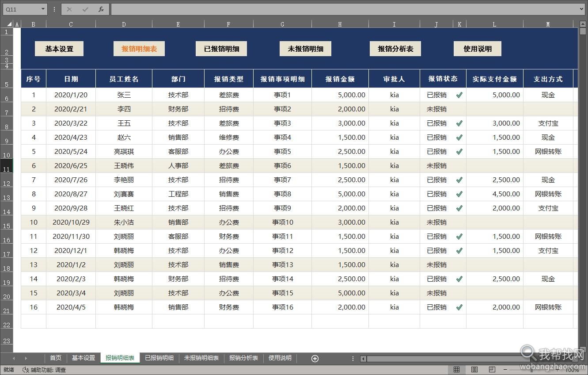Click the 未报销明细 button in the banner

[305, 49]
